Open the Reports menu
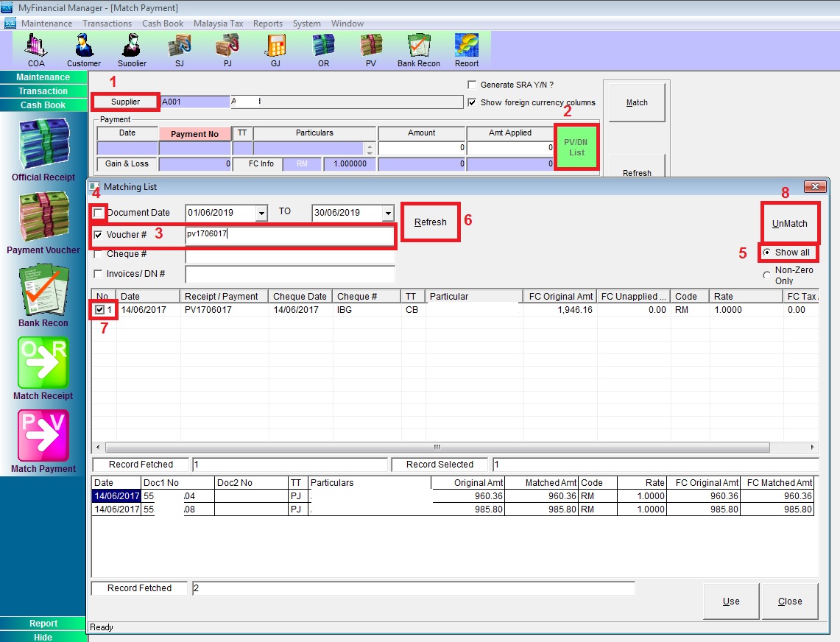Screen dimensions: 840x642 click(268, 24)
